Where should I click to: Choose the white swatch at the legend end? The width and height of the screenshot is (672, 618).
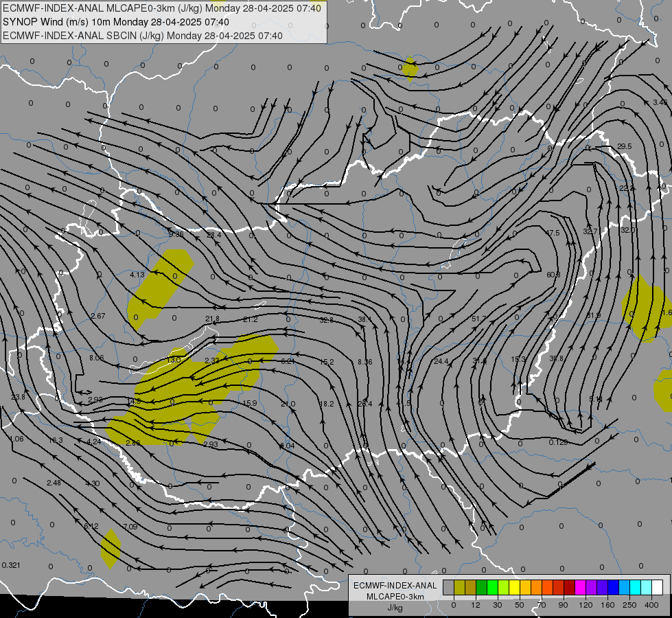[658, 588]
